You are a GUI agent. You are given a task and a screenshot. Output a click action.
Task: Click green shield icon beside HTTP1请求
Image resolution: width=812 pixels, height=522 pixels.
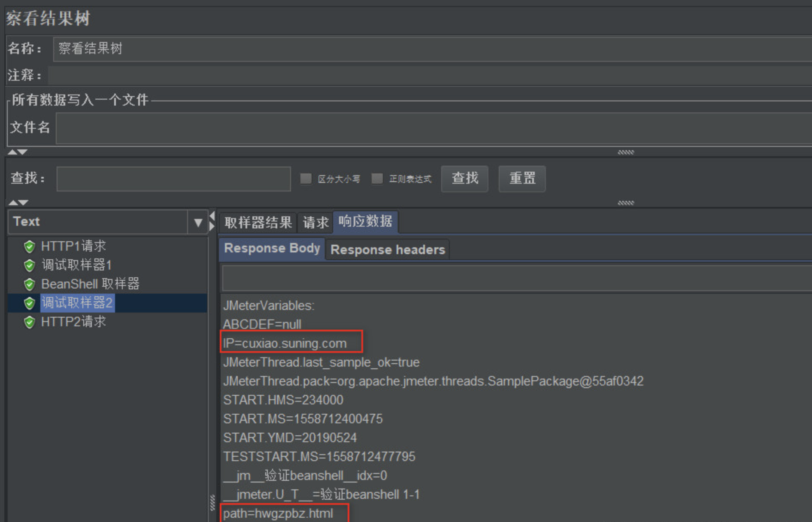29,246
